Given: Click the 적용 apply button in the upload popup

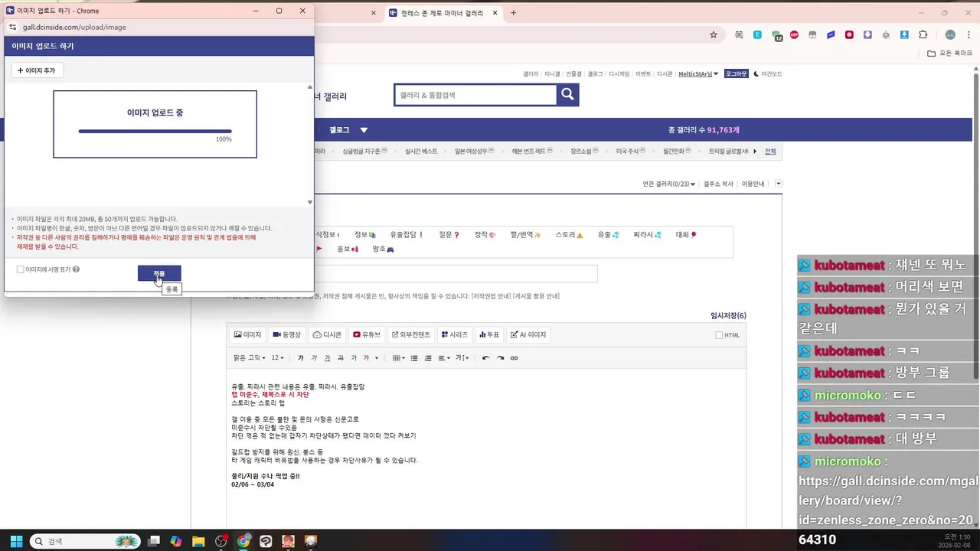Looking at the screenshot, I should (x=159, y=273).
